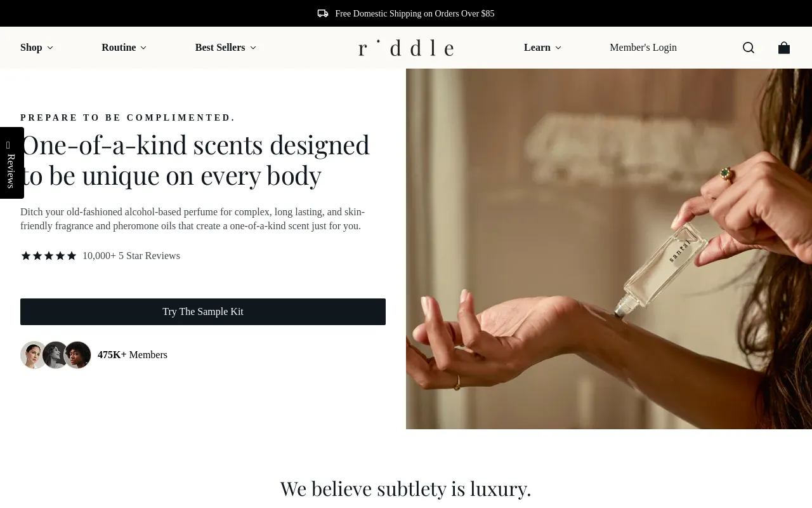Open the vertical Reviews side tab
812x508 pixels.
click(11, 163)
